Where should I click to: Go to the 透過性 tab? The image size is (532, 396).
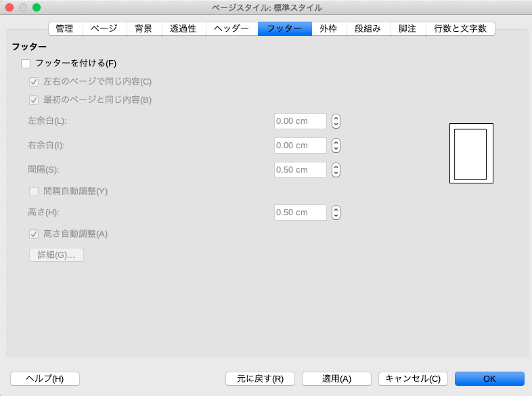pyautogui.click(x=184, y=28)
